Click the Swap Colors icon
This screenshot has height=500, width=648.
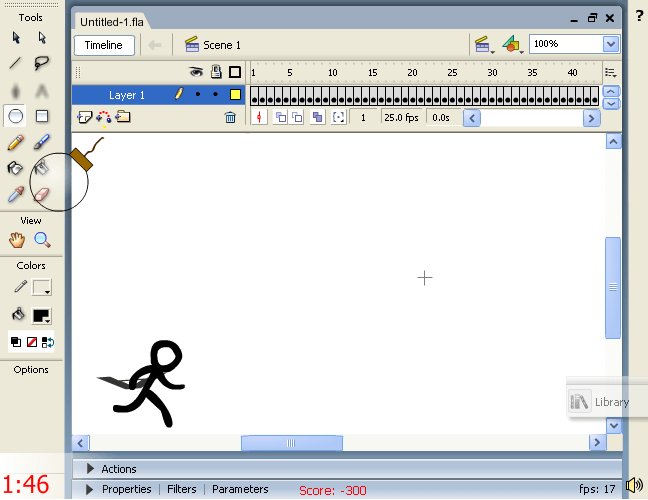(48, 342)
